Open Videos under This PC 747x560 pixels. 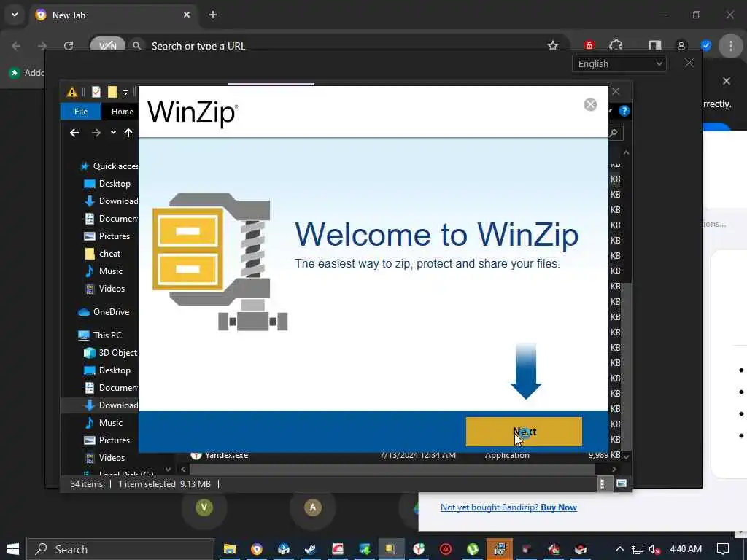[x=105, y=458]
